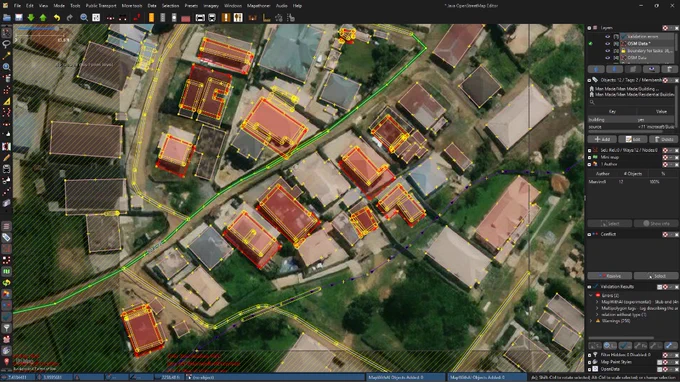Image resolution: width=680 pixels, height=382 pixels.
Task: Expand the Mini map panel
Action: (589, 157)
